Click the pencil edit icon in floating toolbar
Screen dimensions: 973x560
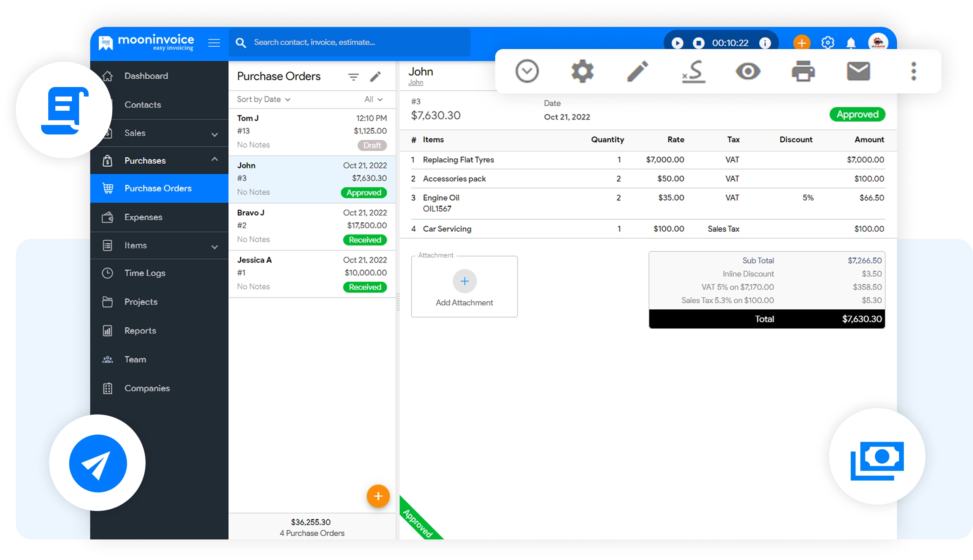(x=638, y=72)
